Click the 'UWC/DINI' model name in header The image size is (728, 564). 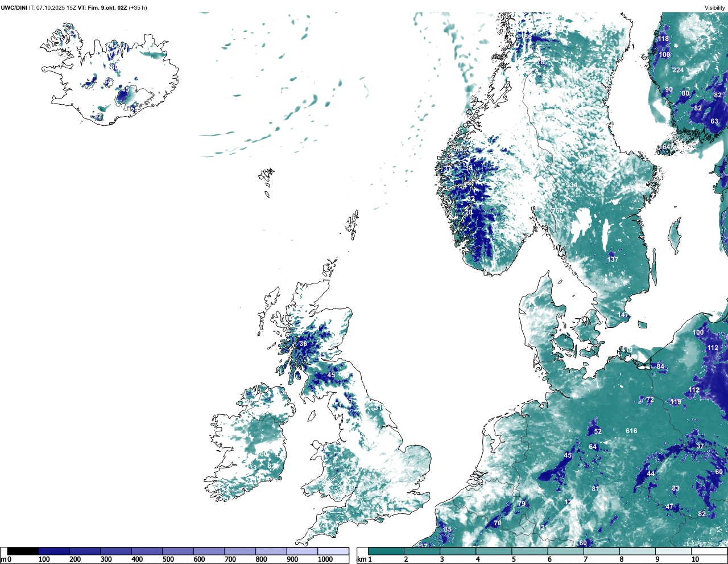pos(14,7)
